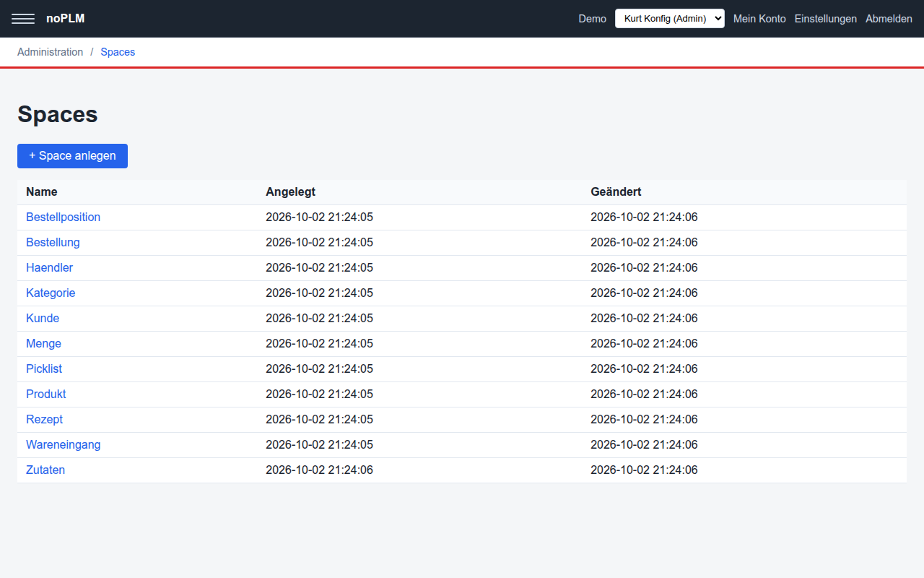Screen dimensions: 924x578
Task: Open the Picklist space
Action: (x=44, y=369)
